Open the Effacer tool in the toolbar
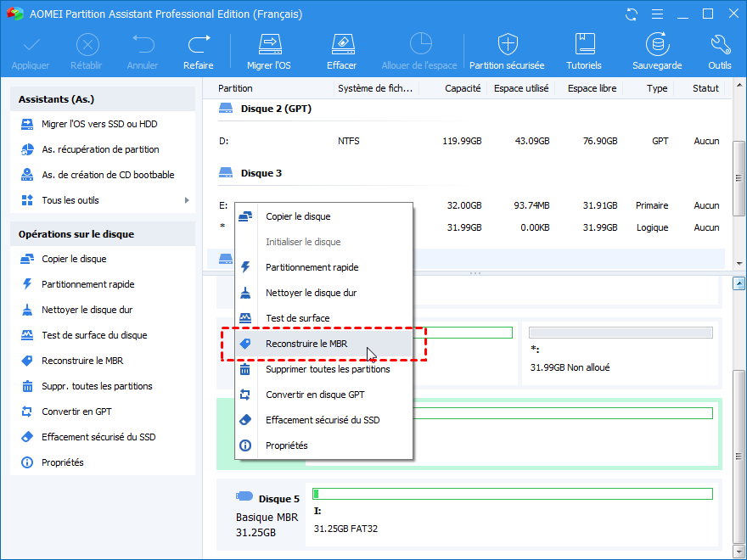The image size is (747, 560). [342, 52]
